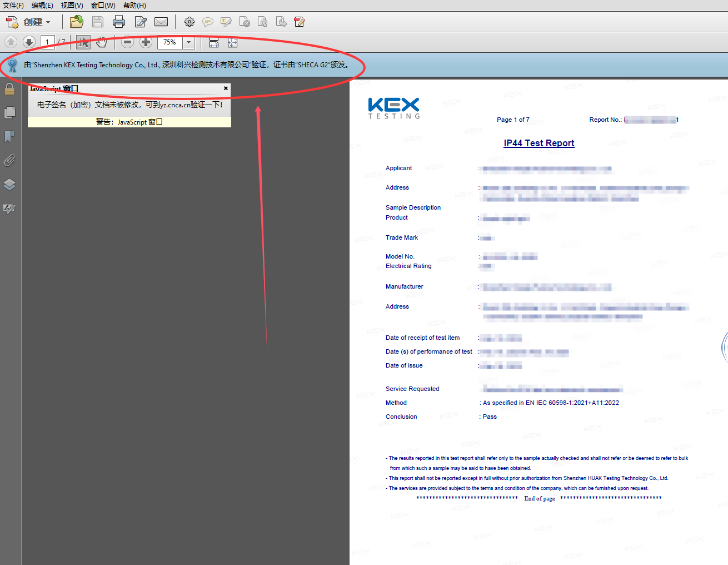Go to previous page with up arrow
Screen dimensions: 728x565
coord(11,42)
